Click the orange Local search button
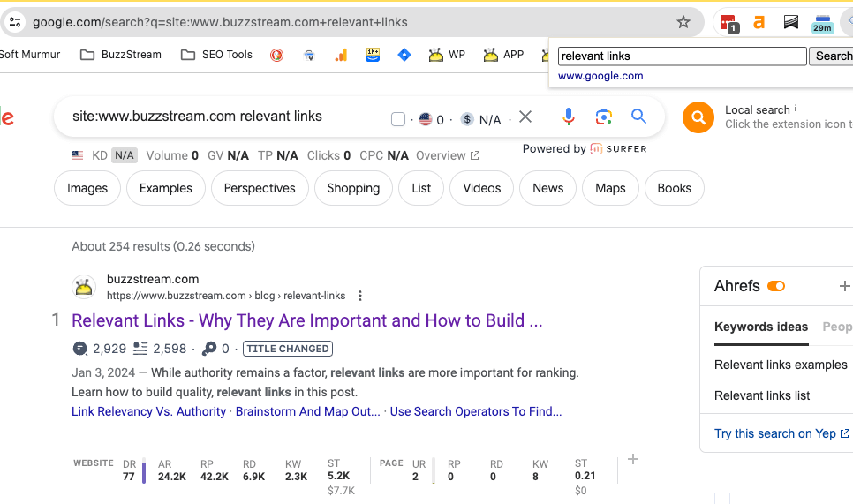Screen dimensions: 853x504 698,117
